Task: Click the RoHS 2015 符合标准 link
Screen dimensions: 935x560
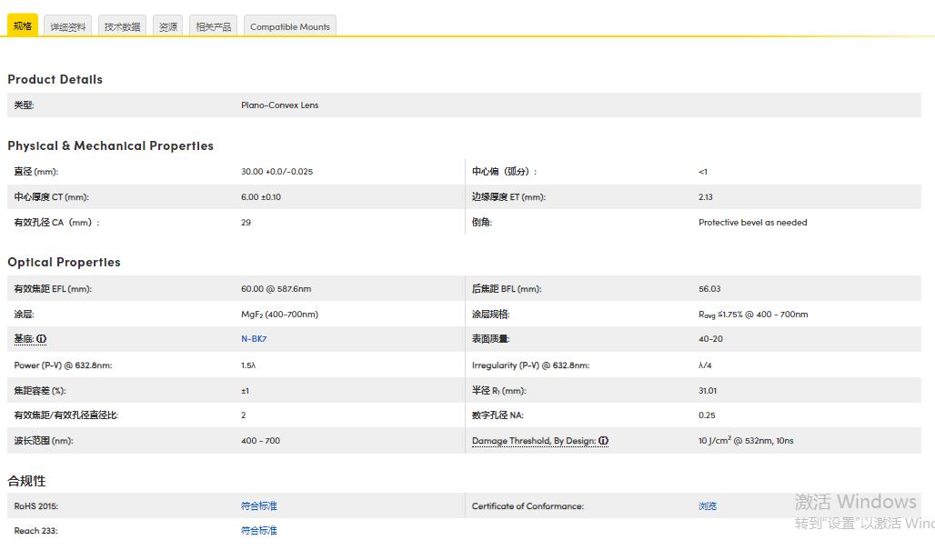Action: pos(258,506)
